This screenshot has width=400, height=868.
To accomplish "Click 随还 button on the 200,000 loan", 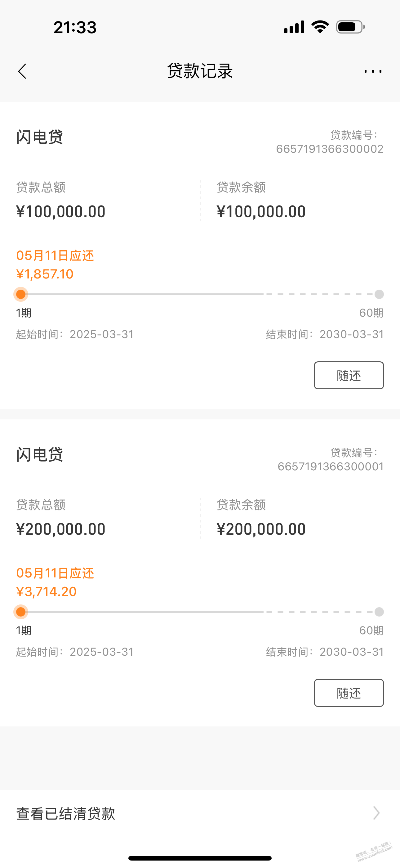I will point(349,693).
